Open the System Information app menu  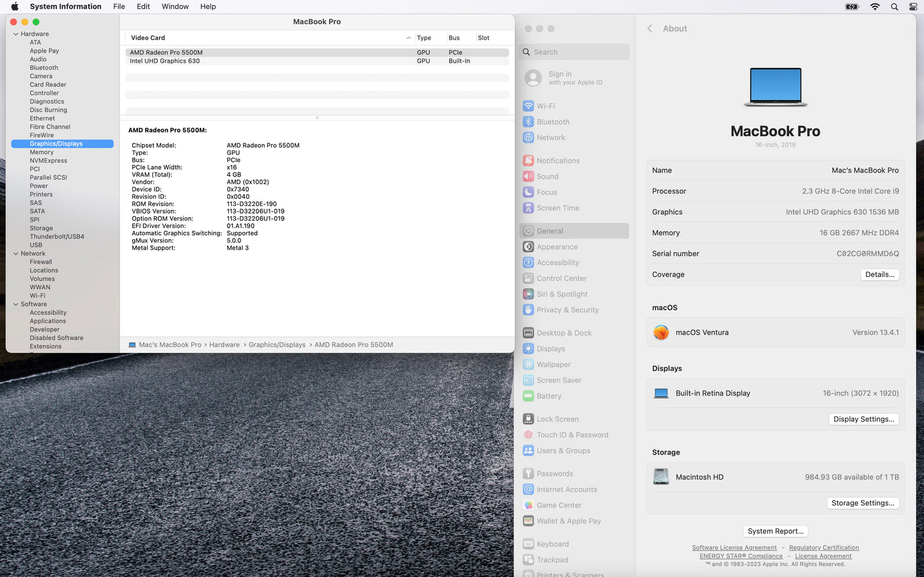coord(66,6)
